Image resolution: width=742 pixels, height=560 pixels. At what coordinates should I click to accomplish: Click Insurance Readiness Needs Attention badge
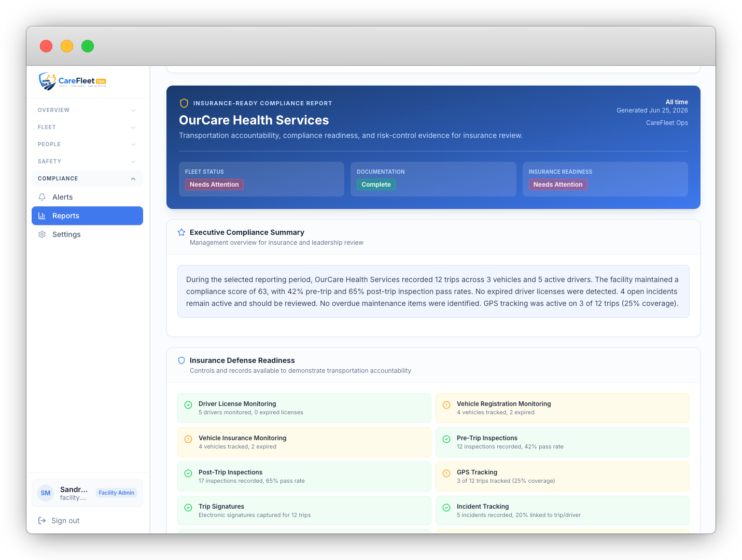pyautogui.click(x=558, y=185)
